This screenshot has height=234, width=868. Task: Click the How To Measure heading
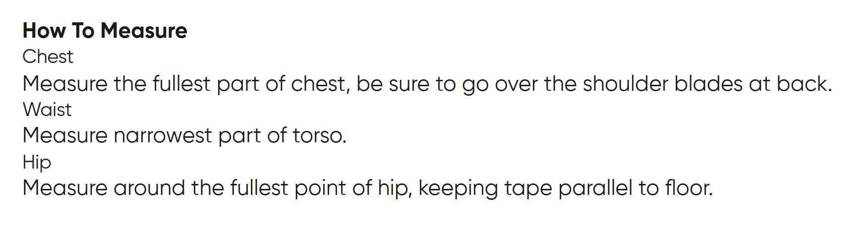tap(105, 31)
